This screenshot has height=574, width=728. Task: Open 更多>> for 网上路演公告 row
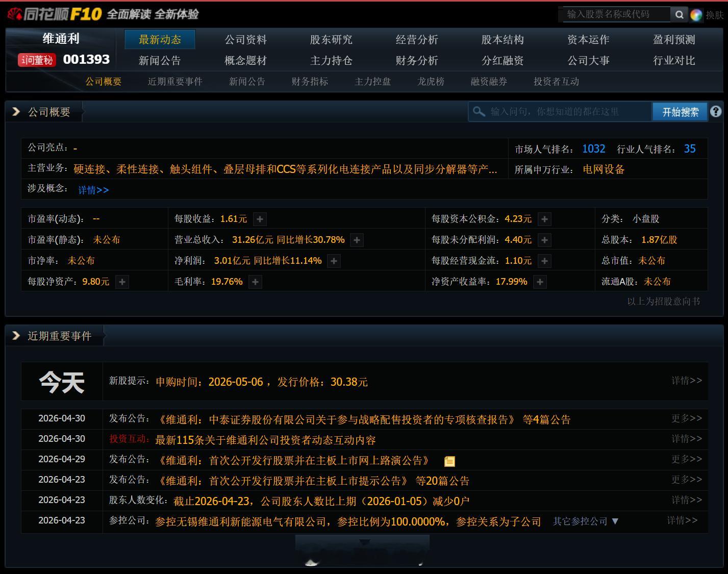[687, 459]
